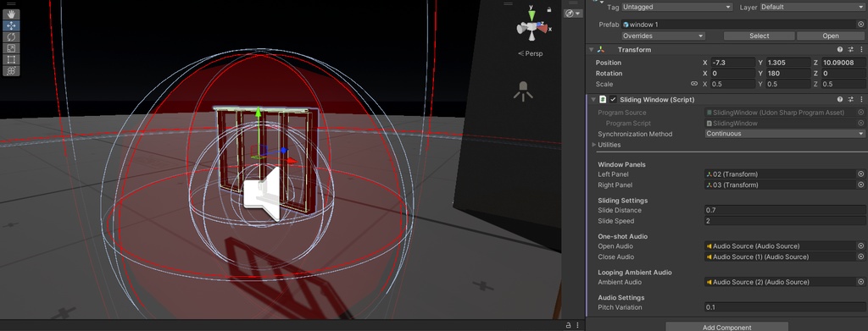
Task: Click the Position Y field
Action: click(x=788, y=63)
